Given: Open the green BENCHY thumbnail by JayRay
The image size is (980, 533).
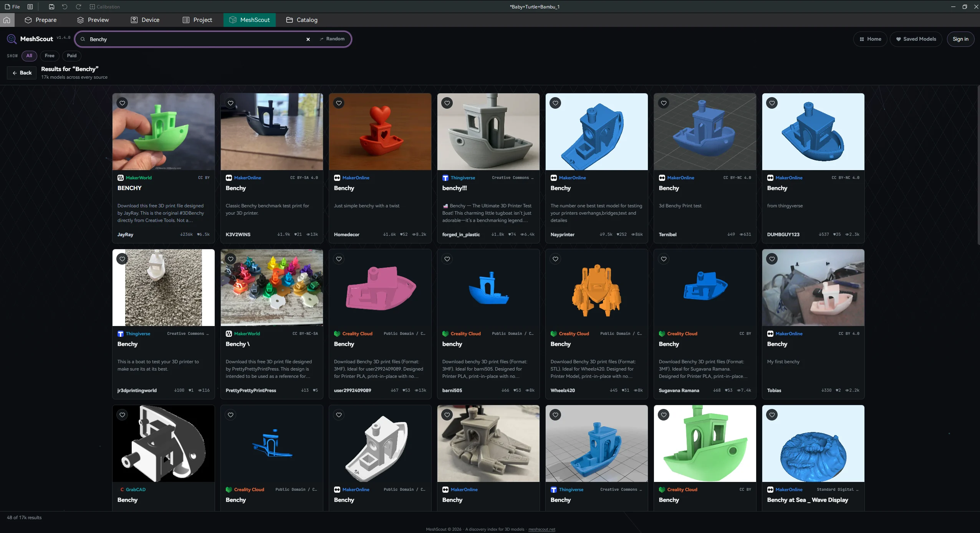Looking at the screenshot, I should pos(164,132).
